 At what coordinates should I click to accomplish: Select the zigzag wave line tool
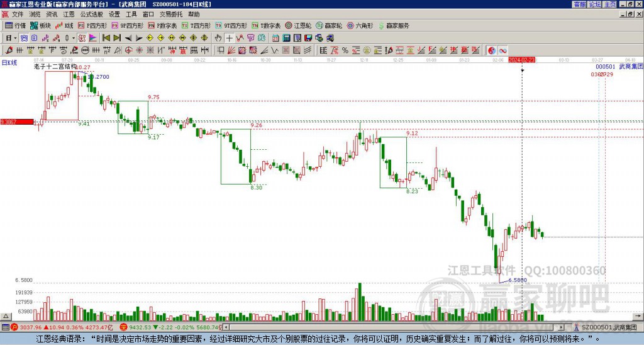[275, 50]
